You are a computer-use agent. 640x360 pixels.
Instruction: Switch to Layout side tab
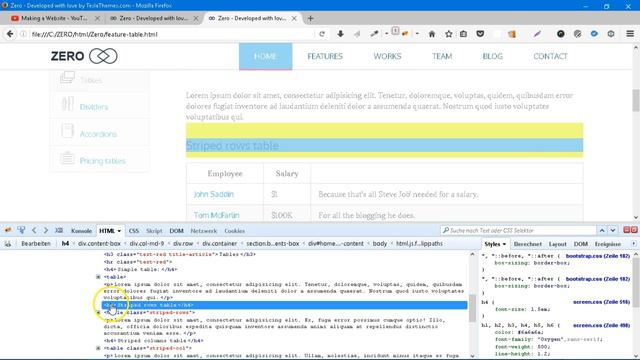click(x=558, y=244)
